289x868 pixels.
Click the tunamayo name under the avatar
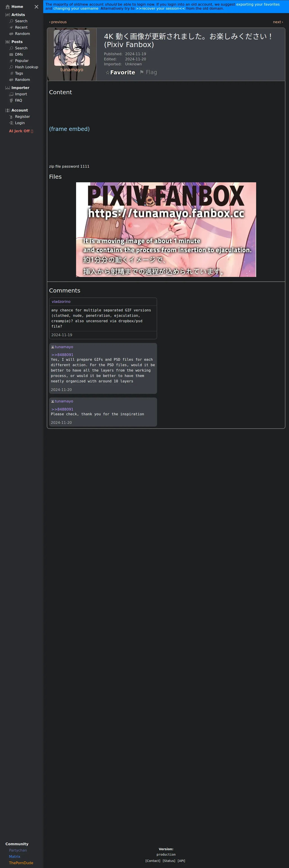tap(72, 70)
